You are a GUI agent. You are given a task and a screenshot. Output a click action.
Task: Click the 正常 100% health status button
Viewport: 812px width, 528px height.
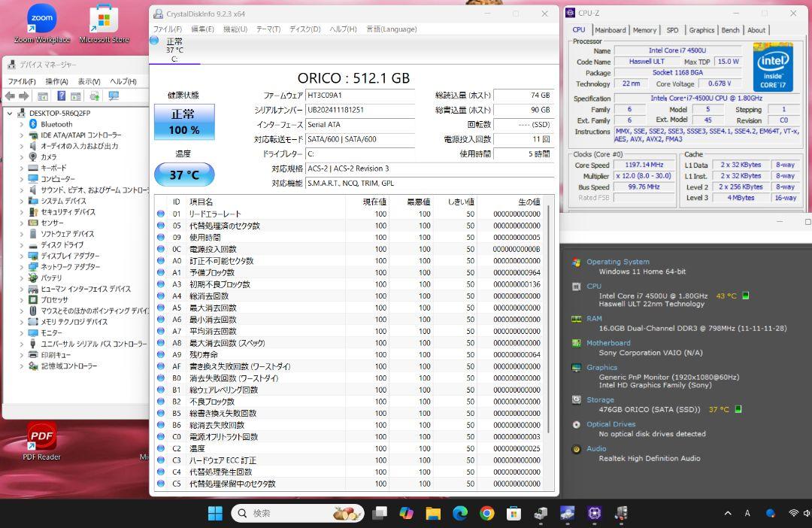point(184,123)
